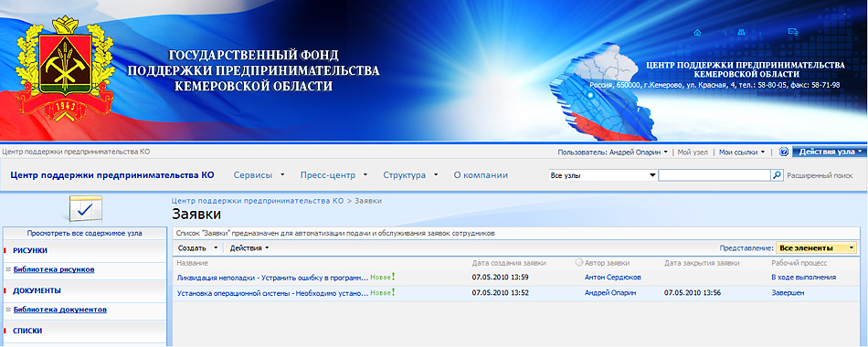Open the Ликвидация неполадки request
This screenshot has height=347, width=868.
[x=272, y=278]
